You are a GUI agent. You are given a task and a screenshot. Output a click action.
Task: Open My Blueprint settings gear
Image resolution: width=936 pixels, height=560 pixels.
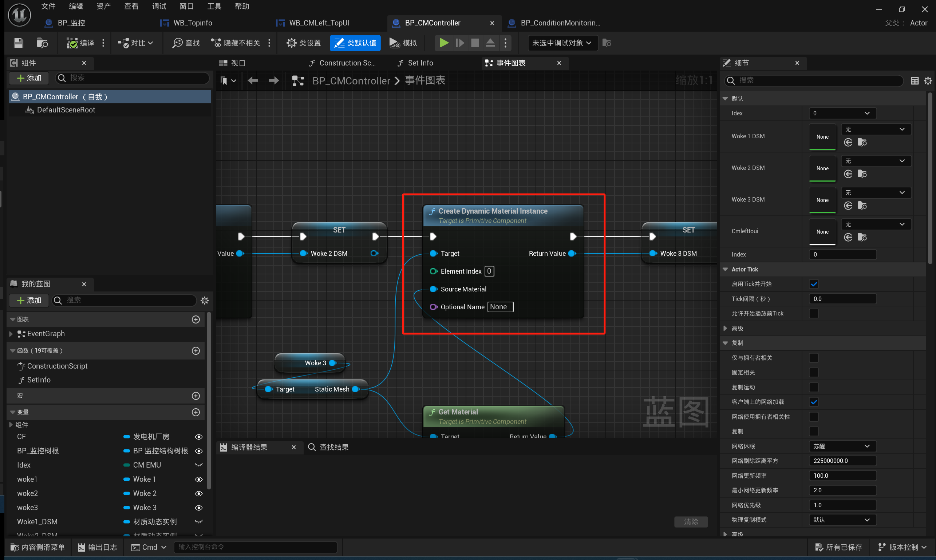pos(205,301)
